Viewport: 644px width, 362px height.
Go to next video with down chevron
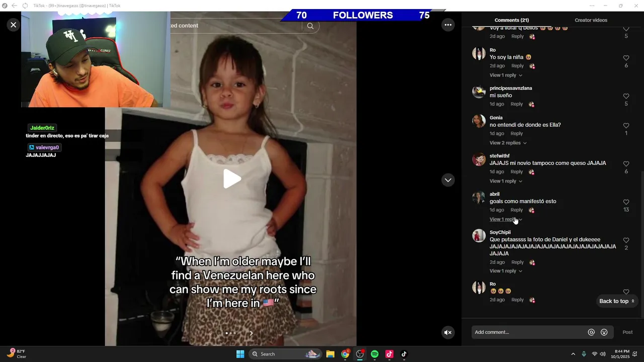coord(448,180)
